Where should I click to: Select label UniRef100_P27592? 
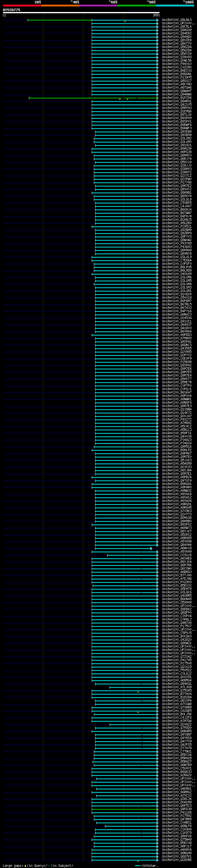click(177, 816)
